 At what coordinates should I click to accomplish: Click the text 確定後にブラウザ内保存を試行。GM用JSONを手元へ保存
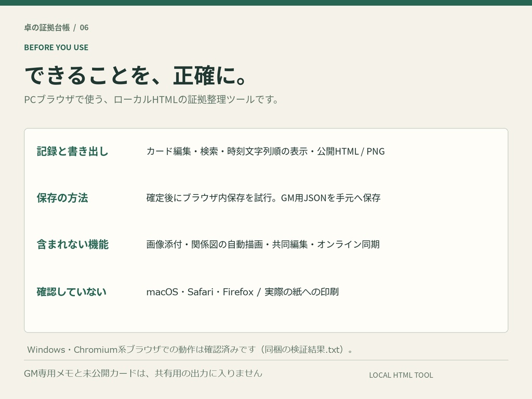click(x=263, y=198)
